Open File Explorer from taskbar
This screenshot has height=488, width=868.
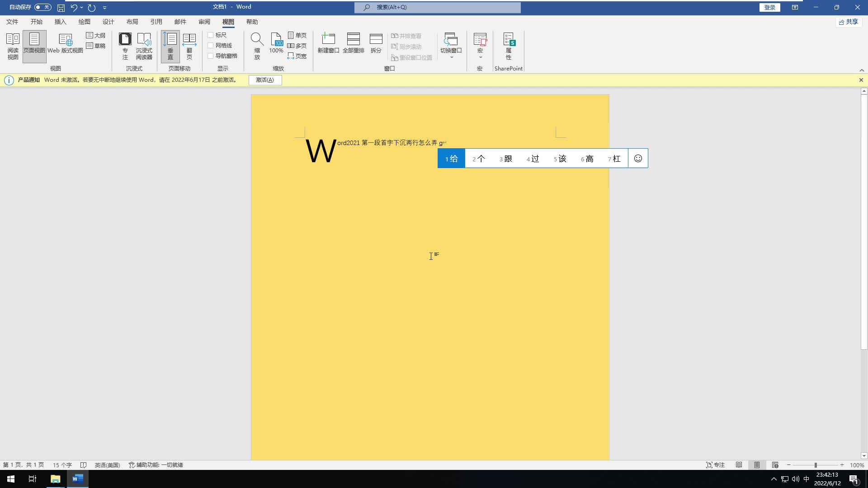coord(55,479)
